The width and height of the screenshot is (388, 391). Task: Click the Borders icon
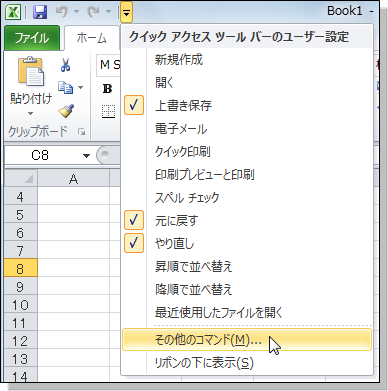[108, 111]
